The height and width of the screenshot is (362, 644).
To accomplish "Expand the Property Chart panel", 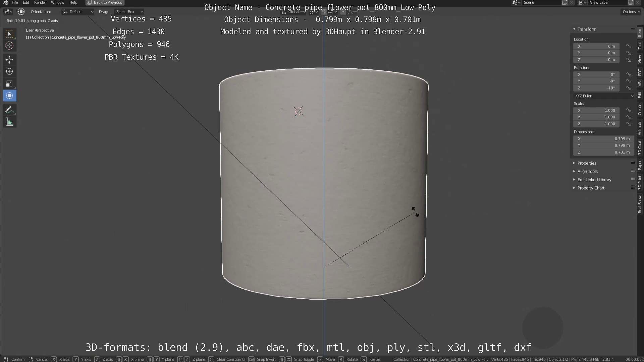I will (574, 188).
